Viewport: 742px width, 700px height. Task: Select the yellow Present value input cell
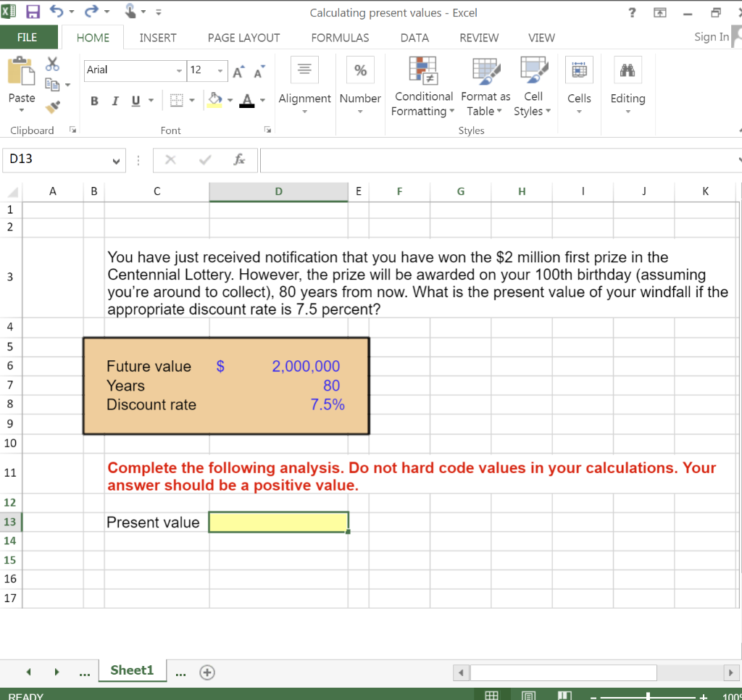pyautogui.click(x=278, y=522)
